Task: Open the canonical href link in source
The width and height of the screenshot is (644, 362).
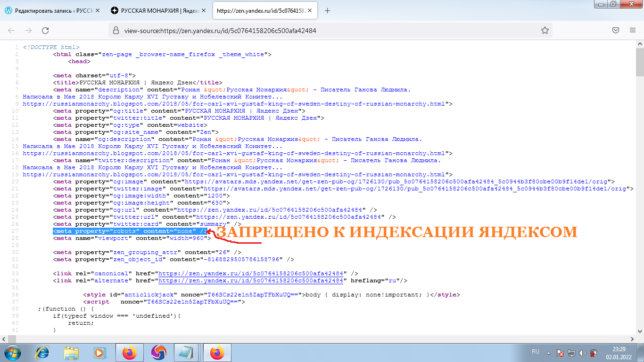Action: [252, 273]
